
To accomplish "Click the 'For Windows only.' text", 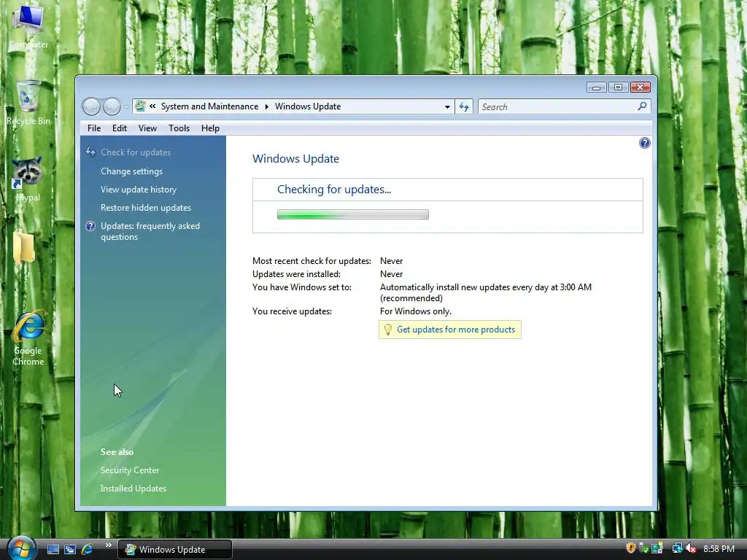I will tap(415, 311).
